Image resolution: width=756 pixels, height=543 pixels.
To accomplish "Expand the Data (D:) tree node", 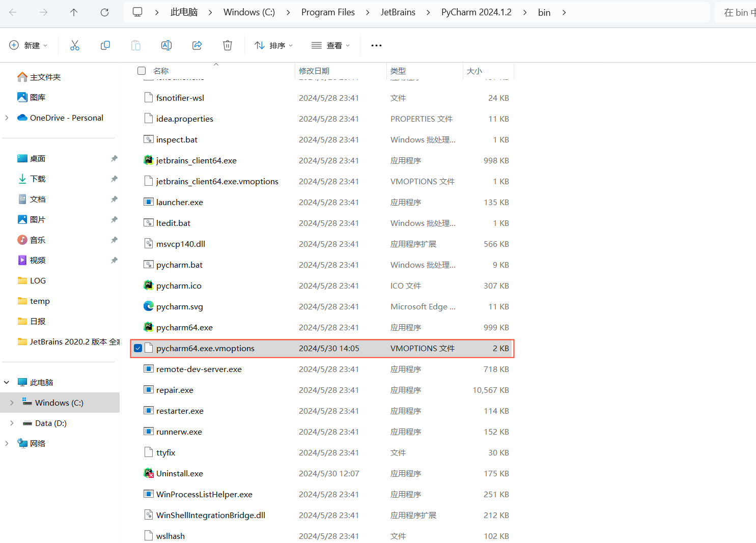I will (12, 423).
